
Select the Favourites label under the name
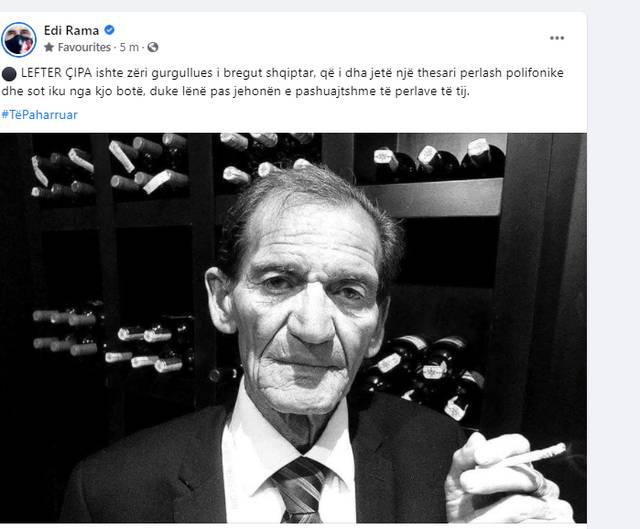coord(84,47)
